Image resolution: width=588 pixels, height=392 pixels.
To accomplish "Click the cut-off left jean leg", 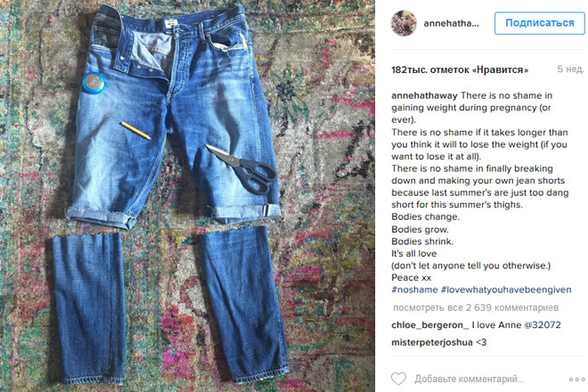I will [88, 307].
